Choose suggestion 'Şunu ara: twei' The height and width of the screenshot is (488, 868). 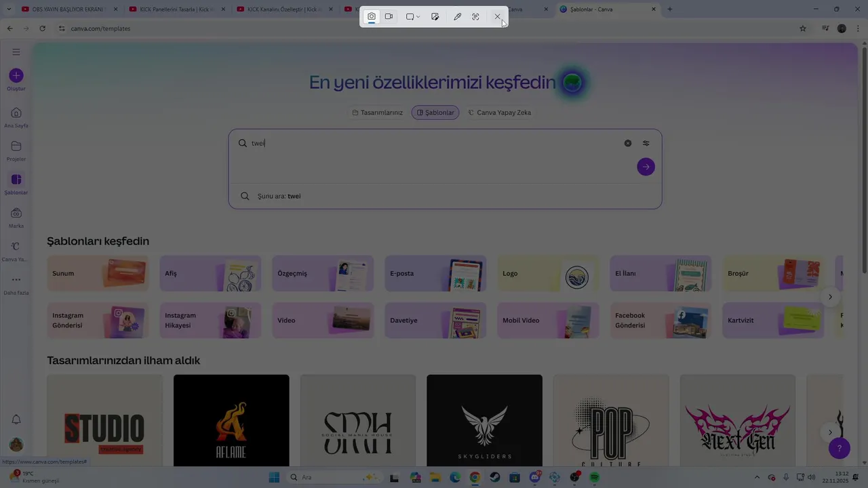point(445,196)
